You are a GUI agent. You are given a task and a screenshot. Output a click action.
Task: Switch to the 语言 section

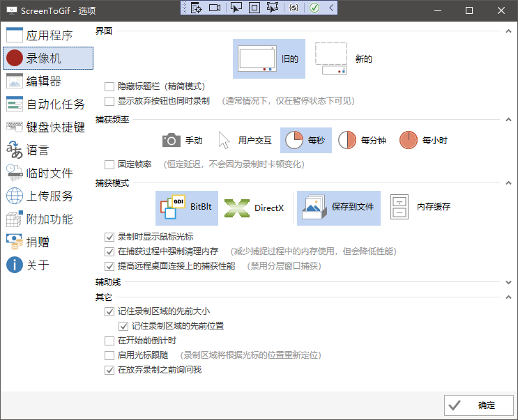(48, 150)
